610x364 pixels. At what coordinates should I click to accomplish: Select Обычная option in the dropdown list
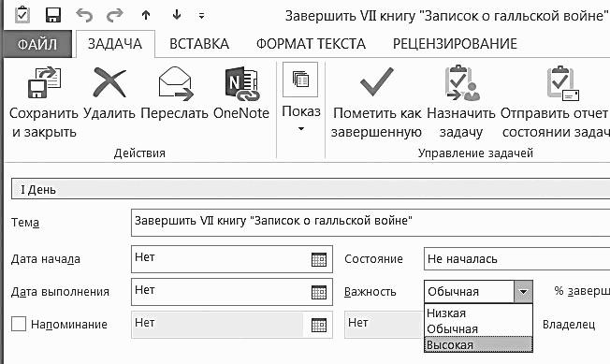point(478,329)
